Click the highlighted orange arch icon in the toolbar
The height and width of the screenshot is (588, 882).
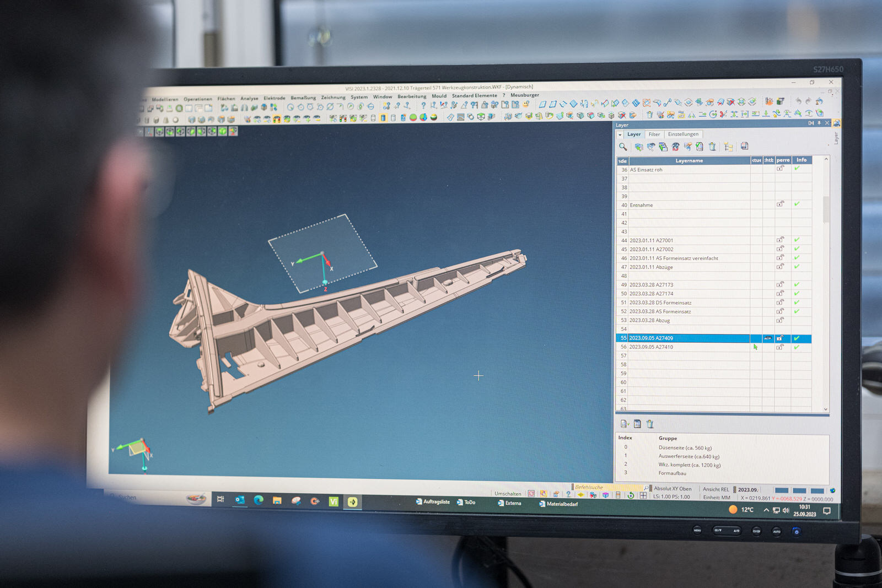(x=277, y=118)
